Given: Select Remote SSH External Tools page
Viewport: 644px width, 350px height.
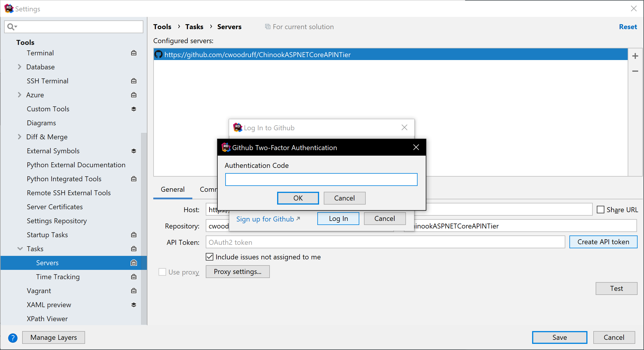Looking at the screenshot, I should [69, 193].
